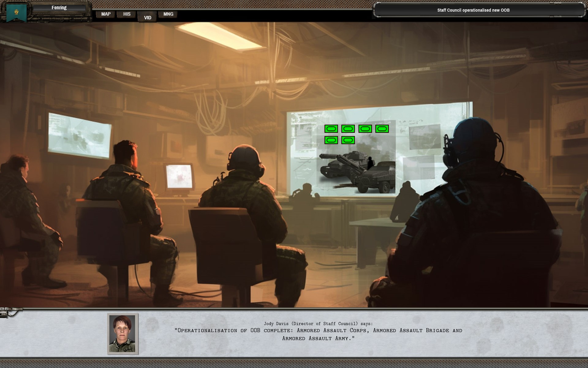Screen dimensions: 588x368
Task: Click the small glowing desk monitor in the scene
Action: [179, 177]
